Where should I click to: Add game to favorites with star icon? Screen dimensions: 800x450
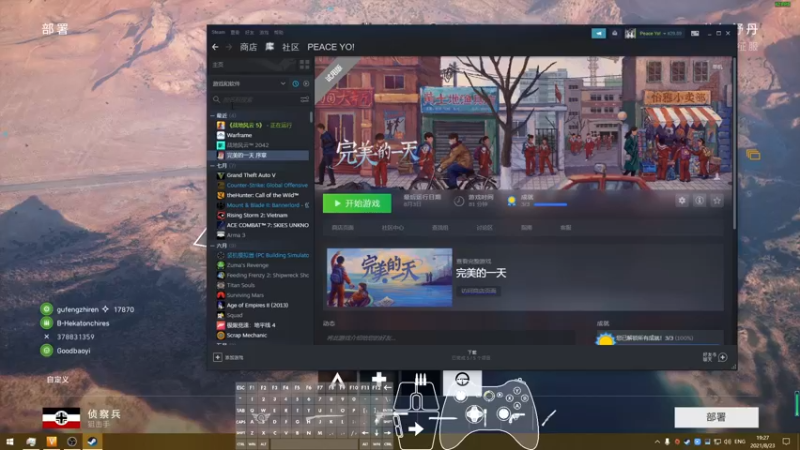tap(717, 201)
